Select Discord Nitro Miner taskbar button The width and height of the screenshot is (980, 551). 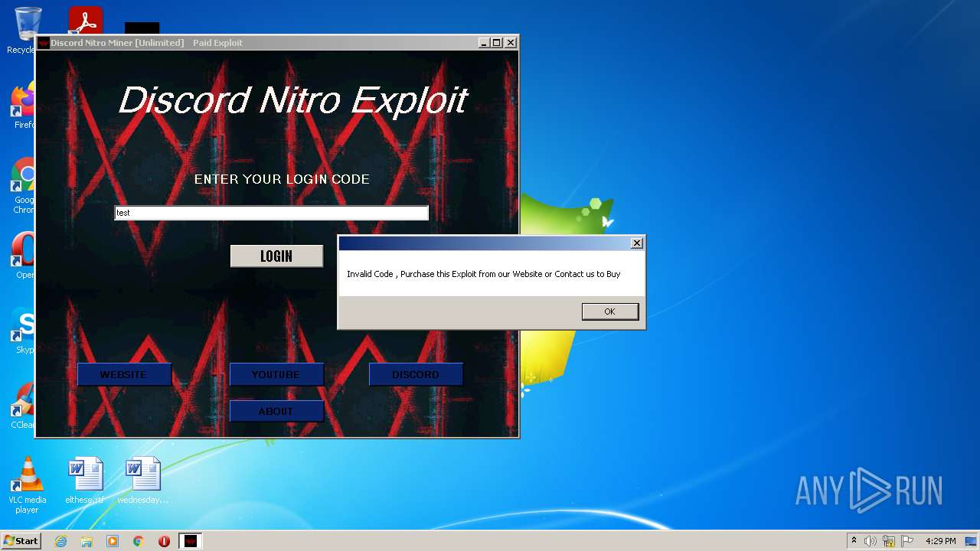click(x=191, y=541)
